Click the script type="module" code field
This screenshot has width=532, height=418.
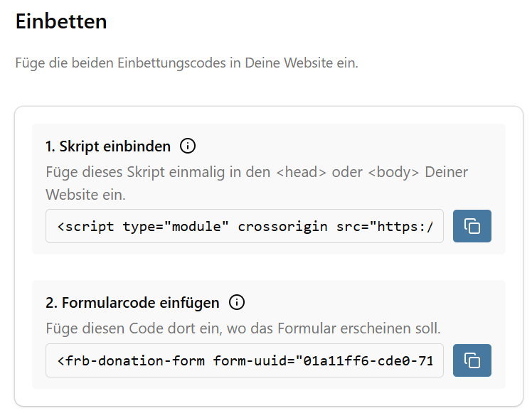click(x=245, y=226)
